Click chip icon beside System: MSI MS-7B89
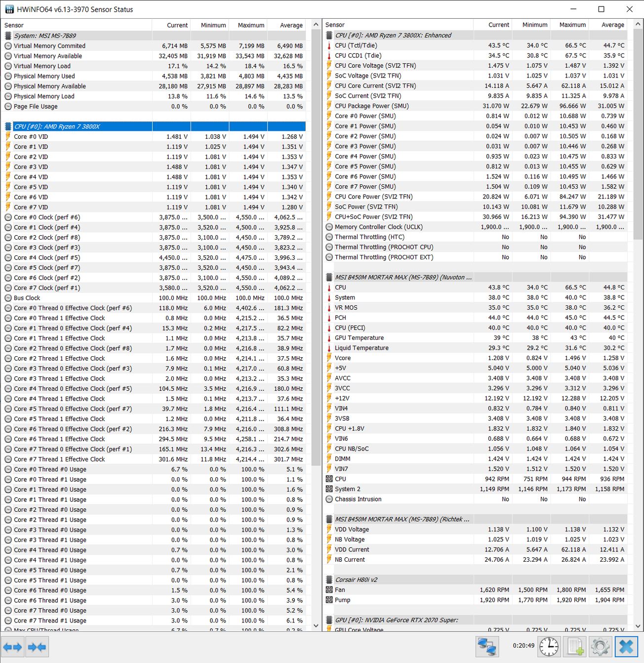 tap(8, 36)
